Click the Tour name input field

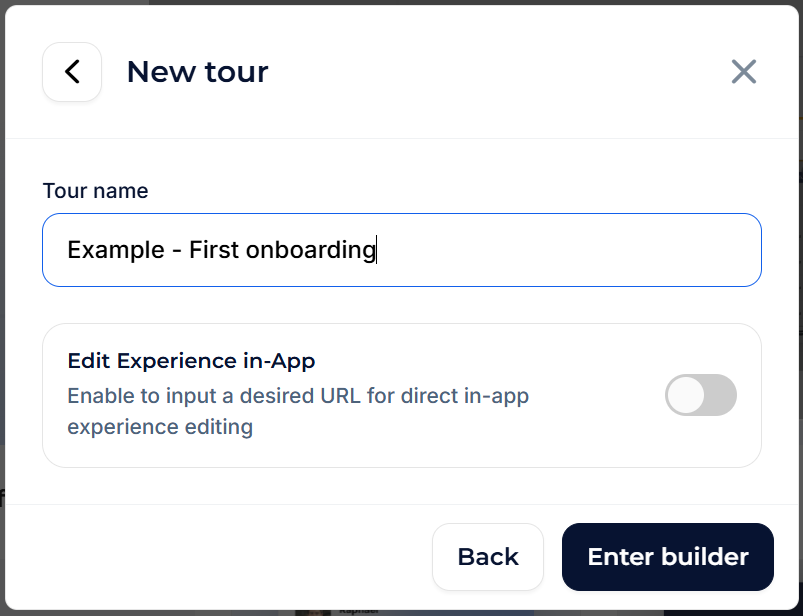coord(402,250)
